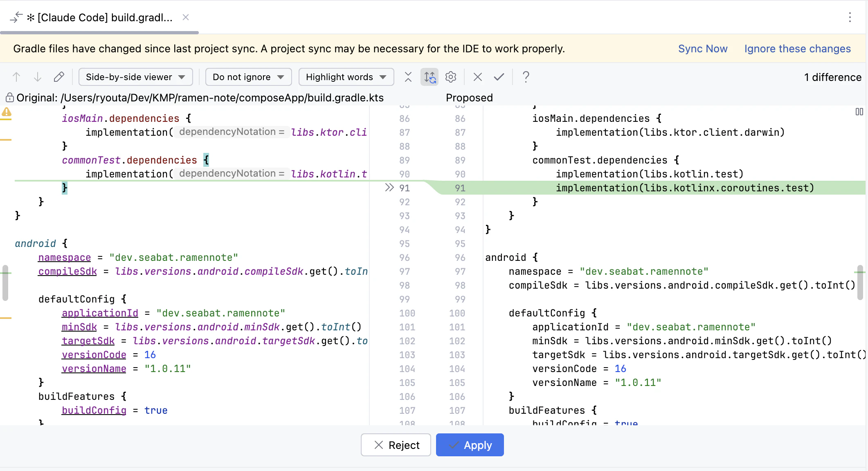Open Side-by-side viewer dropdown

[x=135, y=77]
